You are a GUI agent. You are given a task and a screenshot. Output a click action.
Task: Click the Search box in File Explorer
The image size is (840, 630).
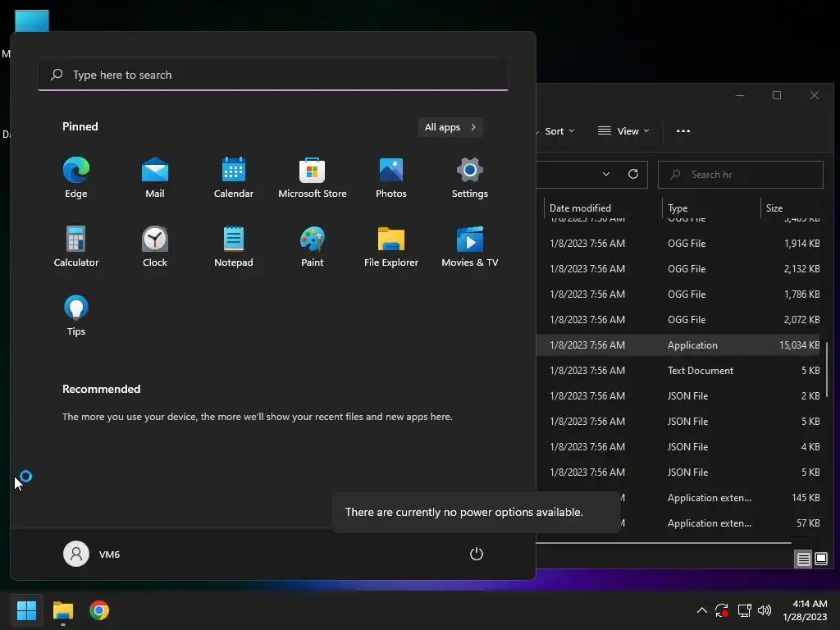point(741,175)
